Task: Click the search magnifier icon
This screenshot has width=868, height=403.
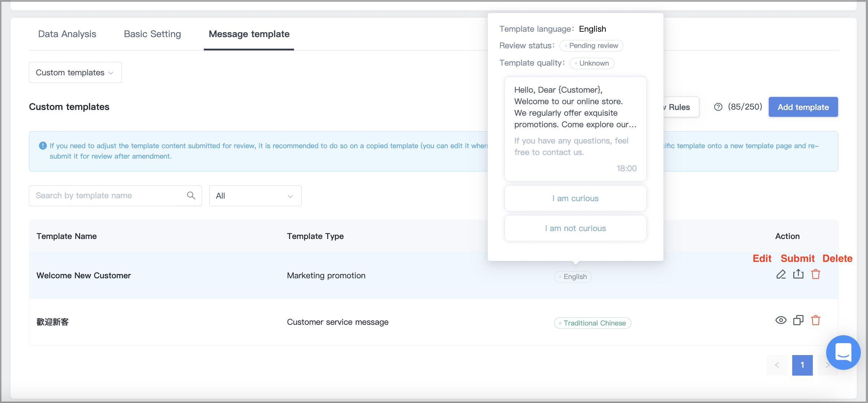Action: pos(191,195)
